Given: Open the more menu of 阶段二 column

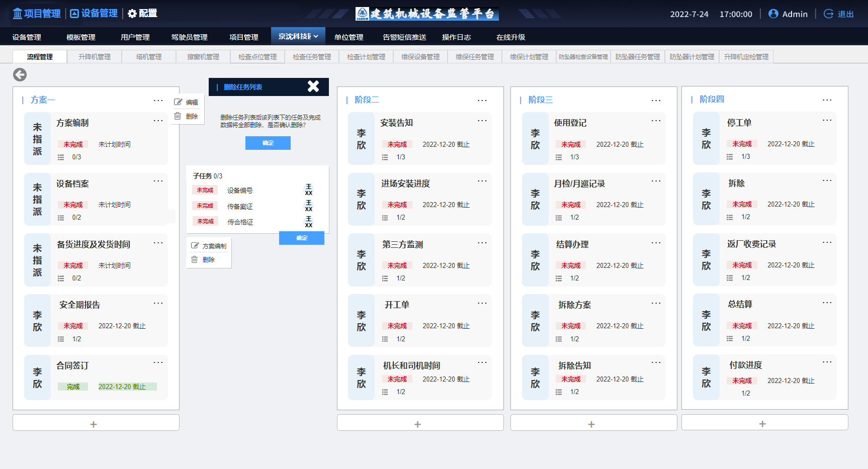Looking at the screenshot, I should 482,101.
